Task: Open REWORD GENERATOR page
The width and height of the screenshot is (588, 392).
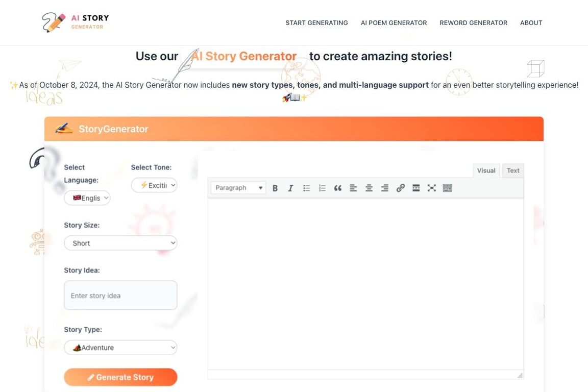Action: (473, 23)
